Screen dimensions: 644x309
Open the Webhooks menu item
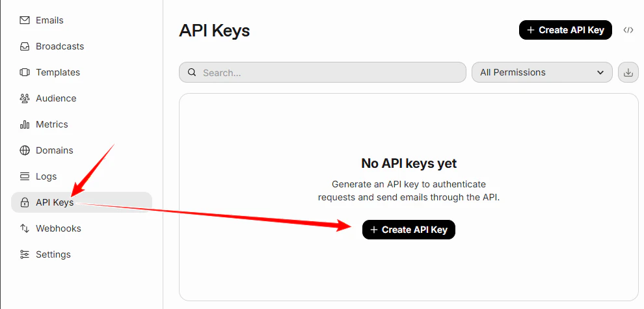[x=59, y=228]
